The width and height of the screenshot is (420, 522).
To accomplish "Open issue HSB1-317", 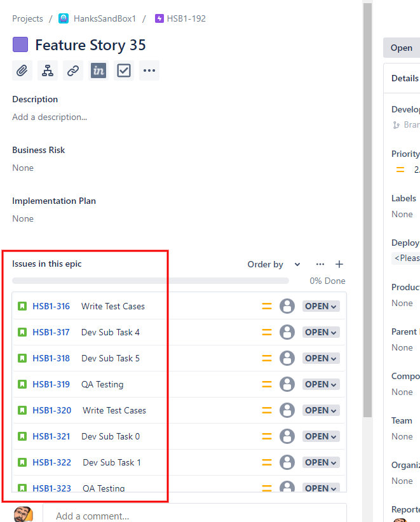I will point(51,332).
